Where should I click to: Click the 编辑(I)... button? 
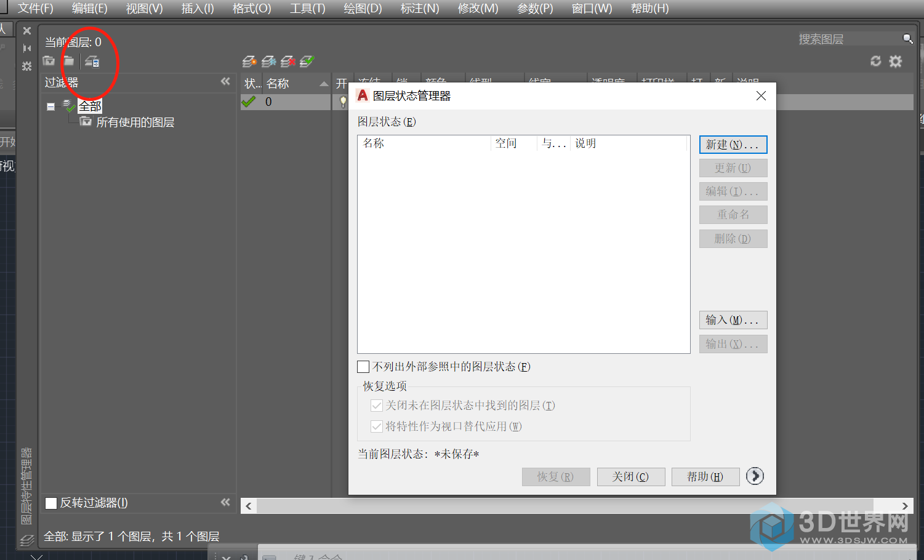point(733,191)
